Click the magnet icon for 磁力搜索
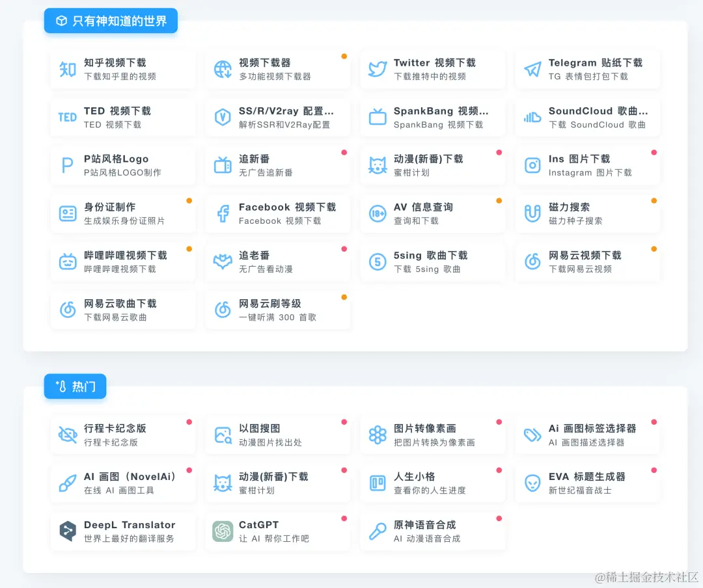 pos(532,214)
